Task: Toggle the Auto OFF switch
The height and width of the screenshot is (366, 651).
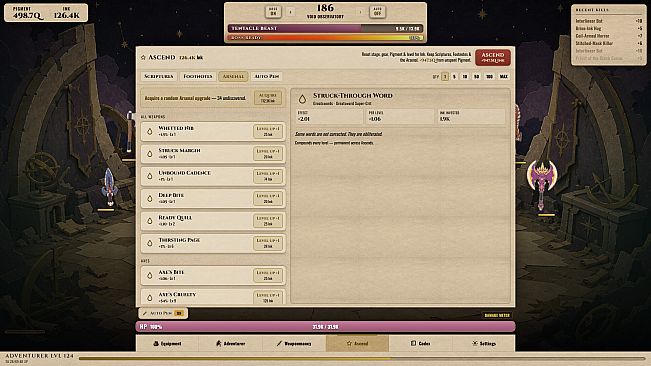Action: coord(377,12)
